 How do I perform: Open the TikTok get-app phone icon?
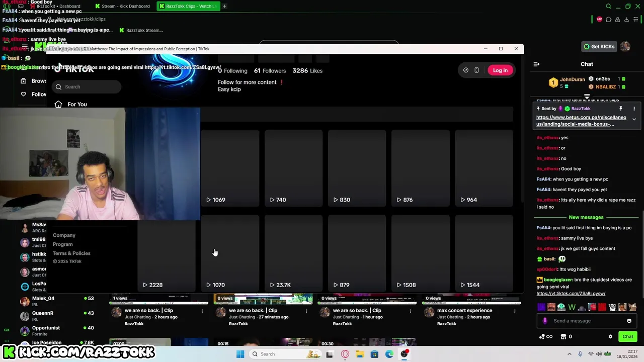(476, 70)
